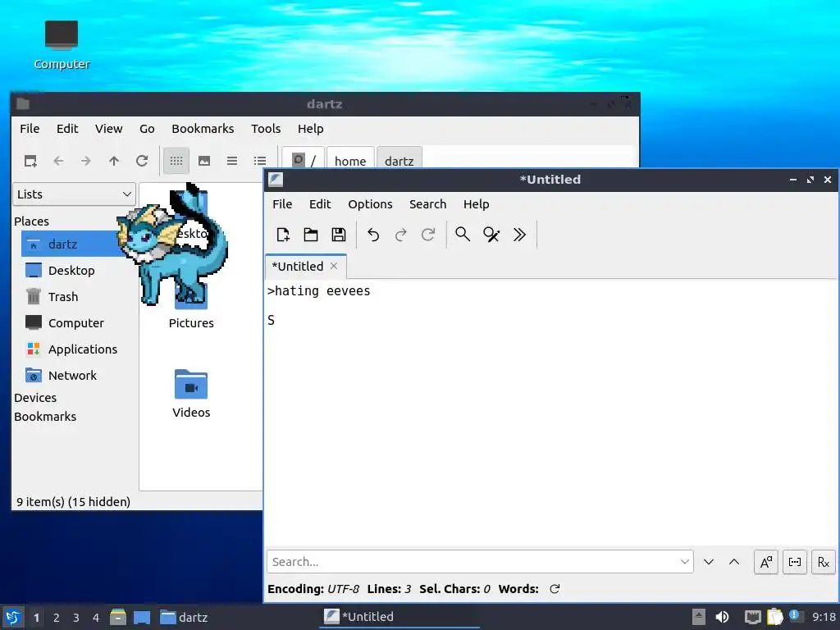Click the Redo arrow icon in editor toolbar
This screenshot has width=840, height=630.
pyautogui.click(x=400, y=235)
